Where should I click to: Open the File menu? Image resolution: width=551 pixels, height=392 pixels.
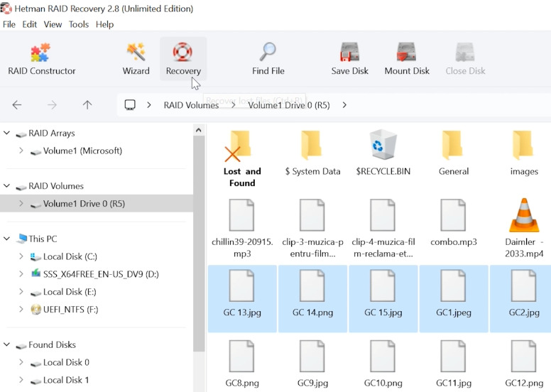pyautogui.click(x=9, y=24)
